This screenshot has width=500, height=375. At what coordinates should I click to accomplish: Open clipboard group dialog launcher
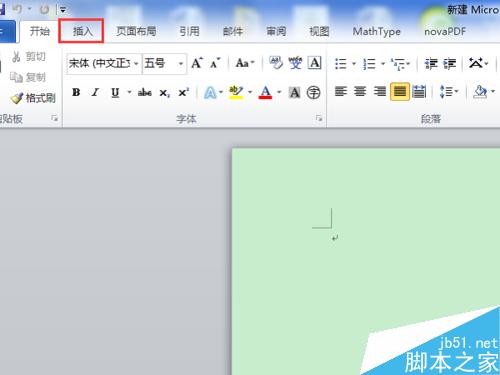[54, 118]
